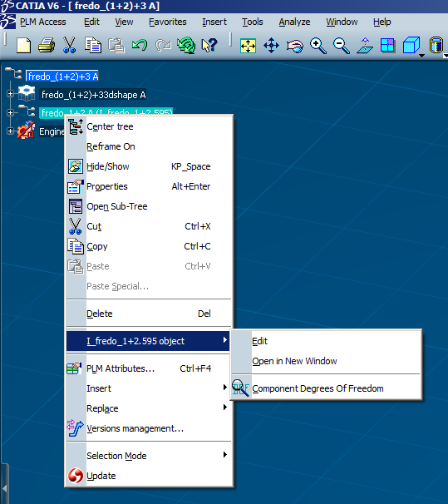Choose Open in New Window
448x504 pixels.
pos(326,361)
